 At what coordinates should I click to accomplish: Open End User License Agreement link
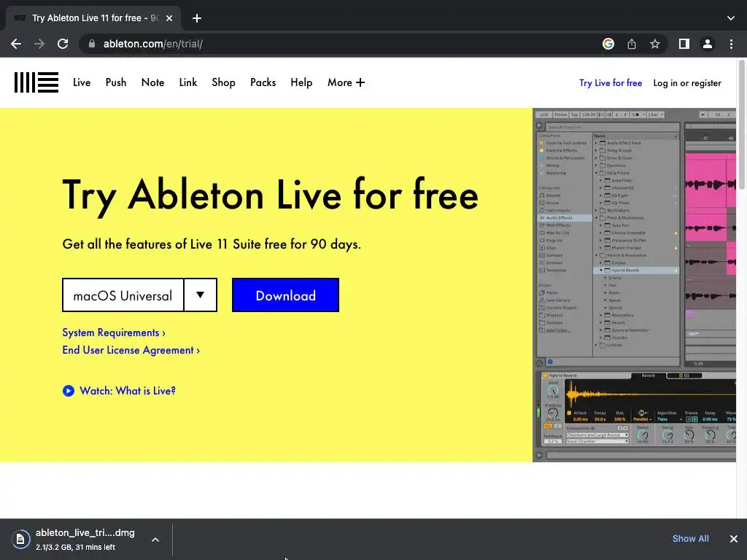tap(131, 350)
